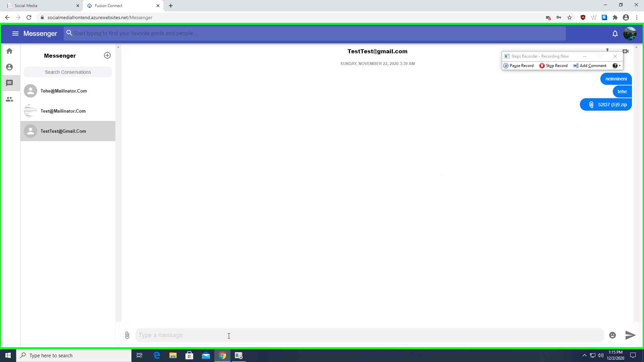Click the 'neinnineni' message bubble

coord(616,79)
